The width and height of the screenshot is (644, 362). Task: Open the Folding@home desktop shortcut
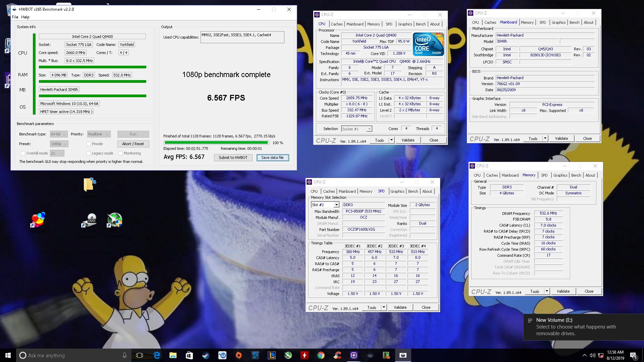(38, 223)
